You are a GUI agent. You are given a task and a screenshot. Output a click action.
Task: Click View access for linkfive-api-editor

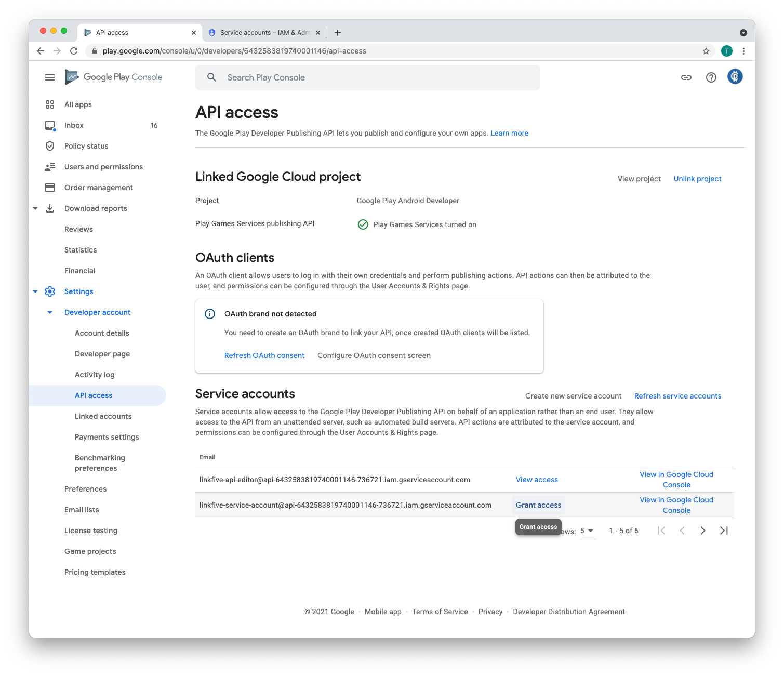pos(537,480)
